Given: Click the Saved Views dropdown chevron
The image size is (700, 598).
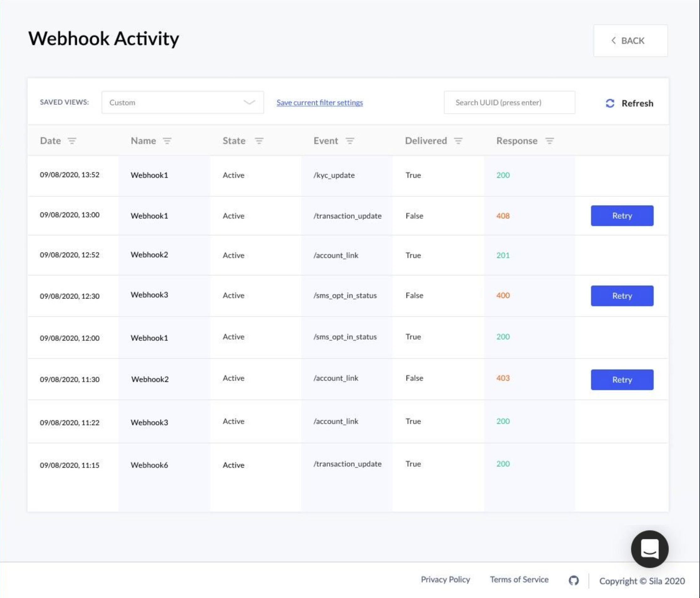Looking at the screenshot, I should pos(249,102).
